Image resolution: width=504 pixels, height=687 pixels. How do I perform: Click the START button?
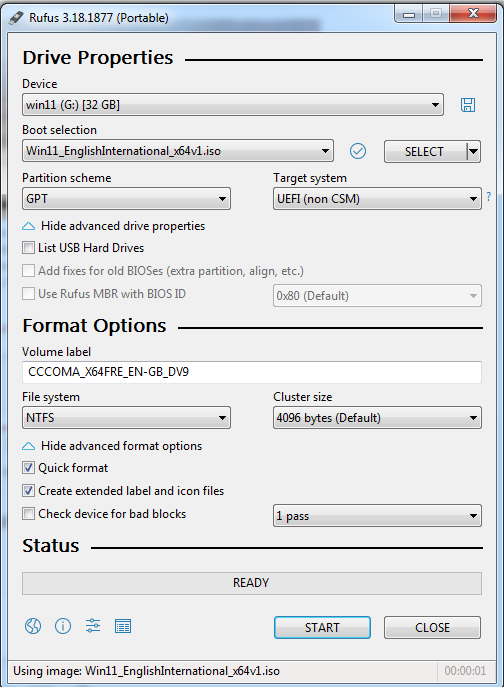tap(322, 627)
